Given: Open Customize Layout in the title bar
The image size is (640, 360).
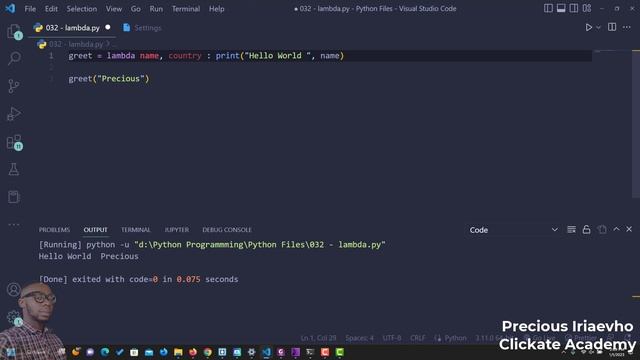Looking at the screenshot, I should click(x=587, y=8).
